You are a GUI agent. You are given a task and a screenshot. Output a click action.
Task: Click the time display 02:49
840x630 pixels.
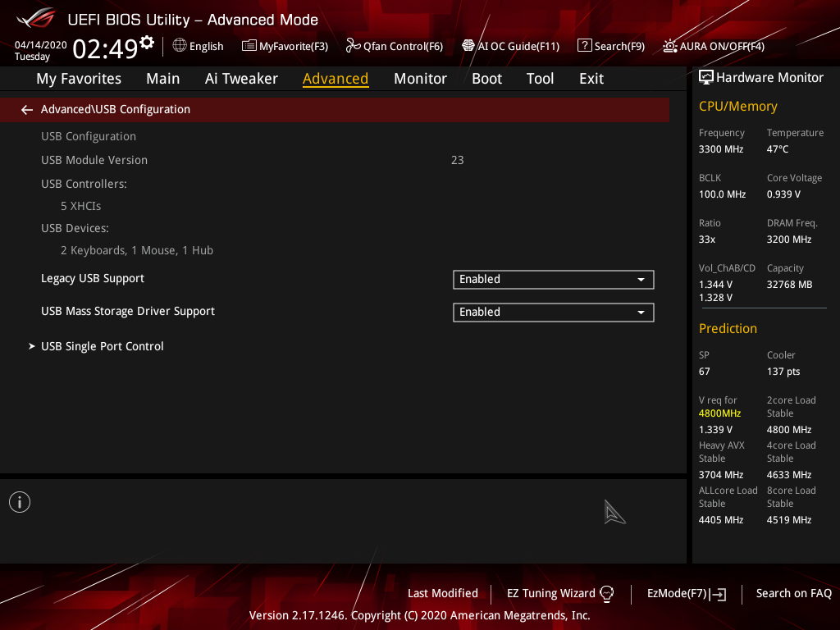pyautogui.click(x=105, y=48)
